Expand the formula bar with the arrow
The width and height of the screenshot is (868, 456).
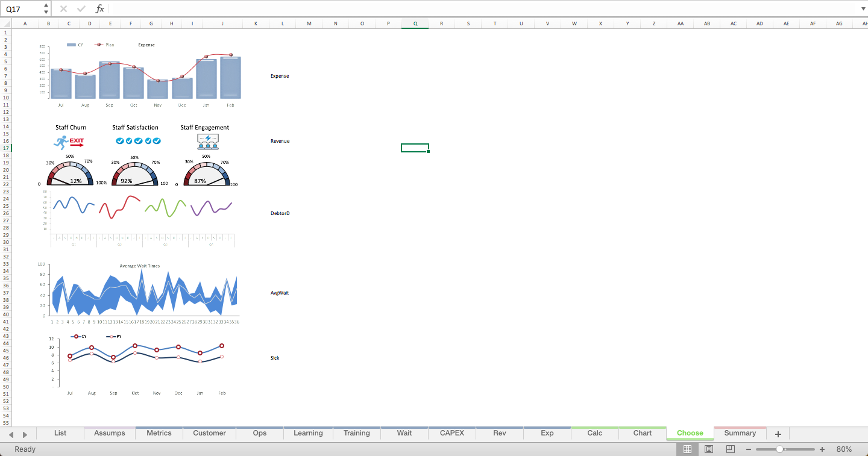(862, 9)
